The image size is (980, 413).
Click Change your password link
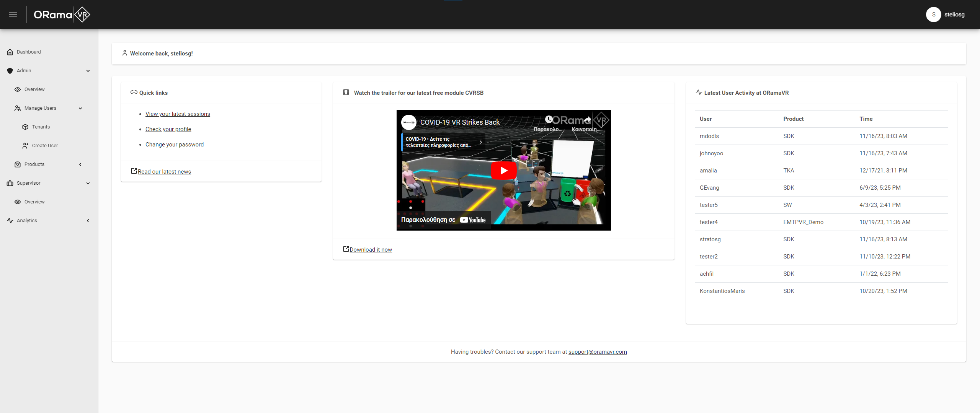[x=175, y=145]
